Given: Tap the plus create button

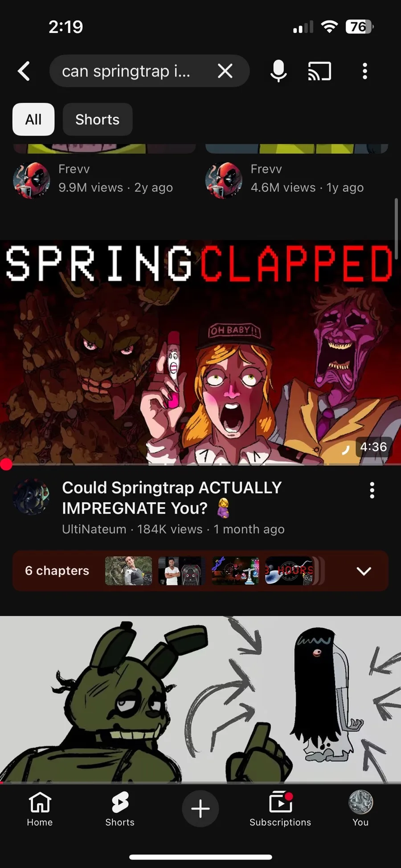Looking at the screenshot, I should point(200,808).
